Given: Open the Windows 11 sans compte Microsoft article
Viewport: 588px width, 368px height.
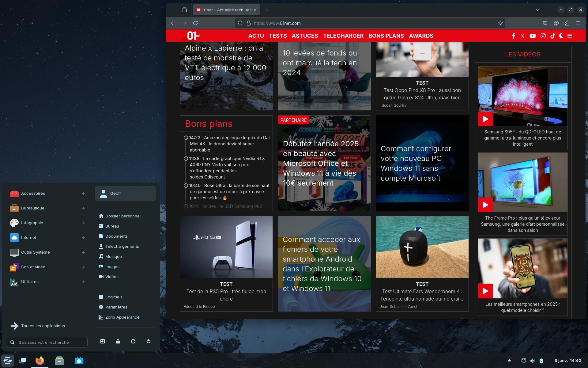Looking at the screenshot, I should point(422,163).
